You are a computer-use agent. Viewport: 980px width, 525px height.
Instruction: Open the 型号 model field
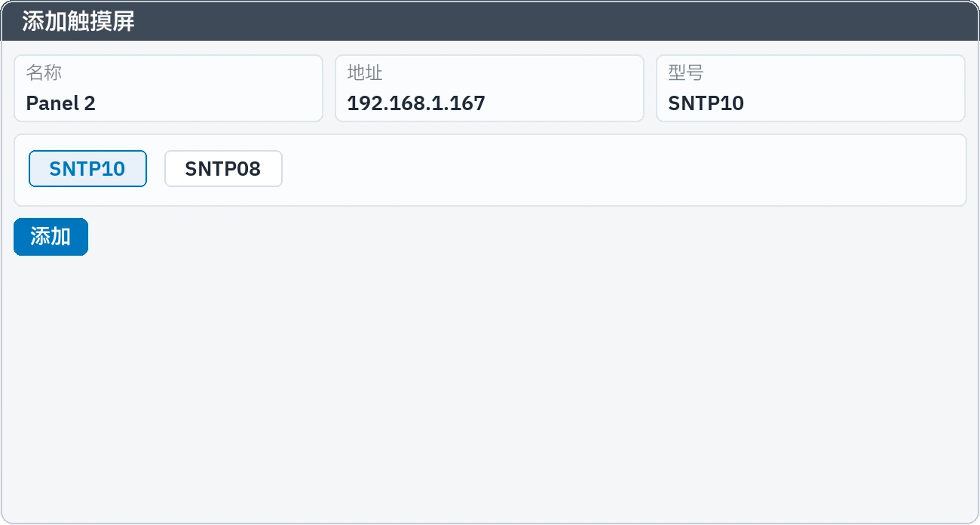click(810, 88)
